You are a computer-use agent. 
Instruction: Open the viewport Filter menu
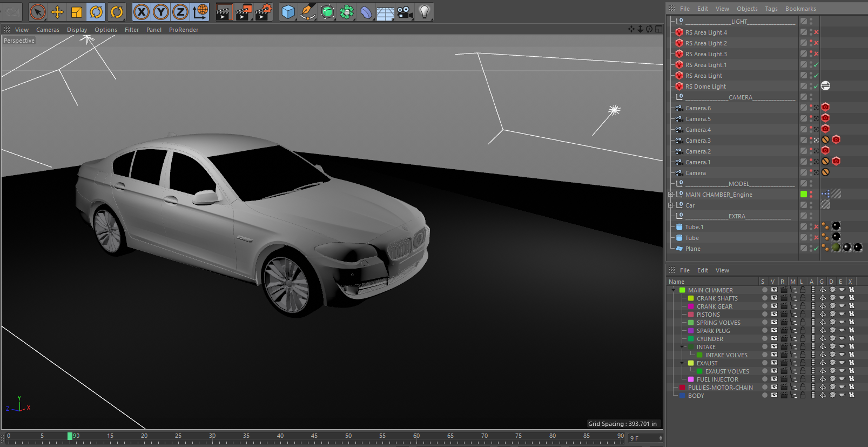coord(132,30)
